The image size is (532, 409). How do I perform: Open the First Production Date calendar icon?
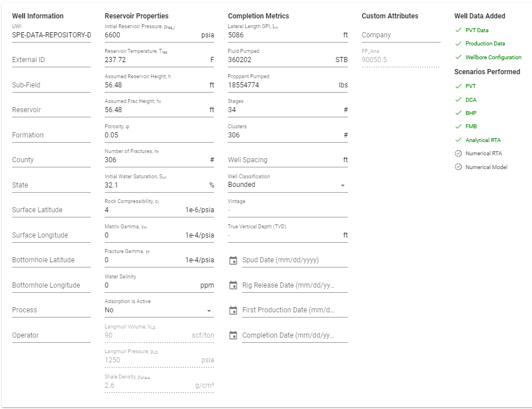click(233, 310)
